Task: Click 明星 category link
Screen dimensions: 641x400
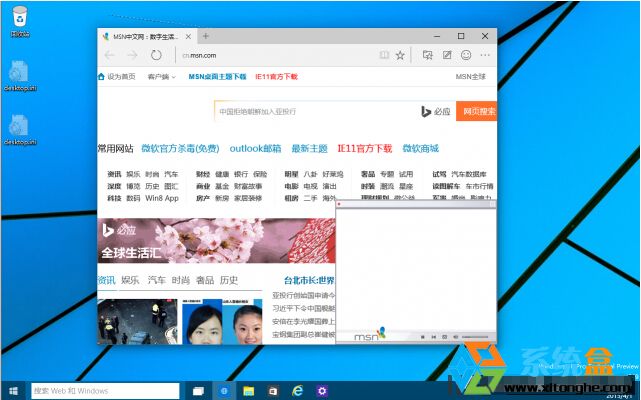Action: [291, 174]
